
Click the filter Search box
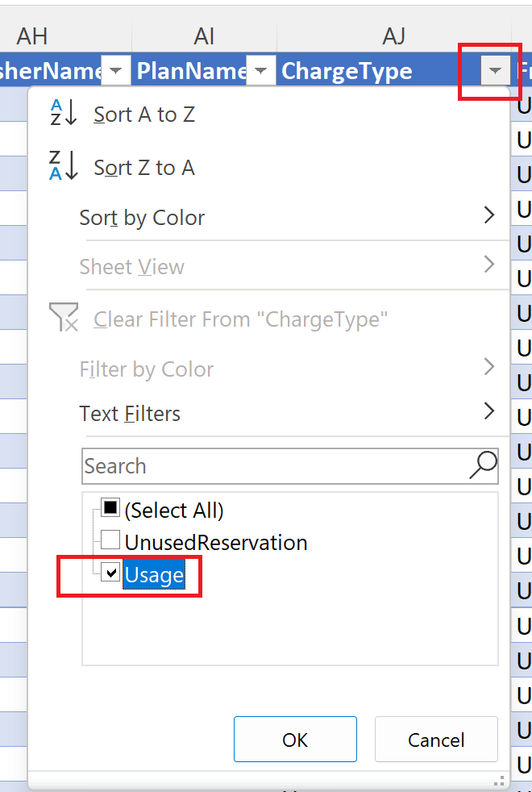pos(274,466)
